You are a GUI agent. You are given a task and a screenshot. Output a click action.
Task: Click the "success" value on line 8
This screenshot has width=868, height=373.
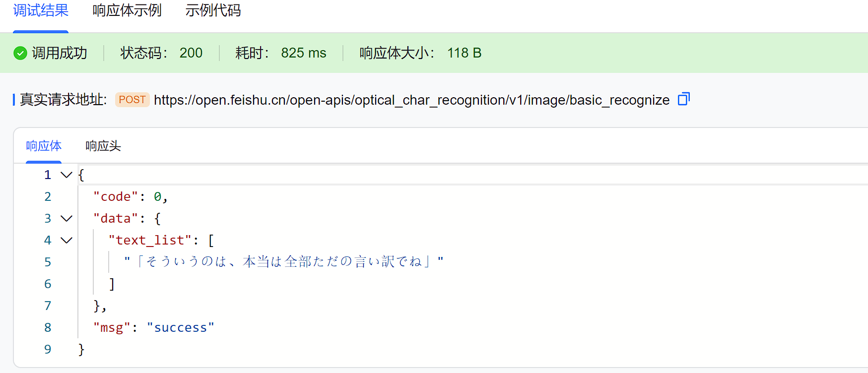click(x=181, y=328)
